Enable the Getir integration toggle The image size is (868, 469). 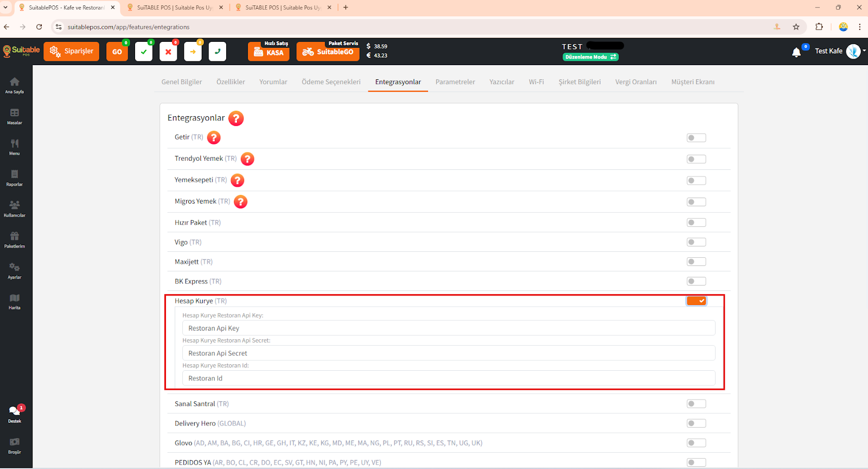point(696,138)
